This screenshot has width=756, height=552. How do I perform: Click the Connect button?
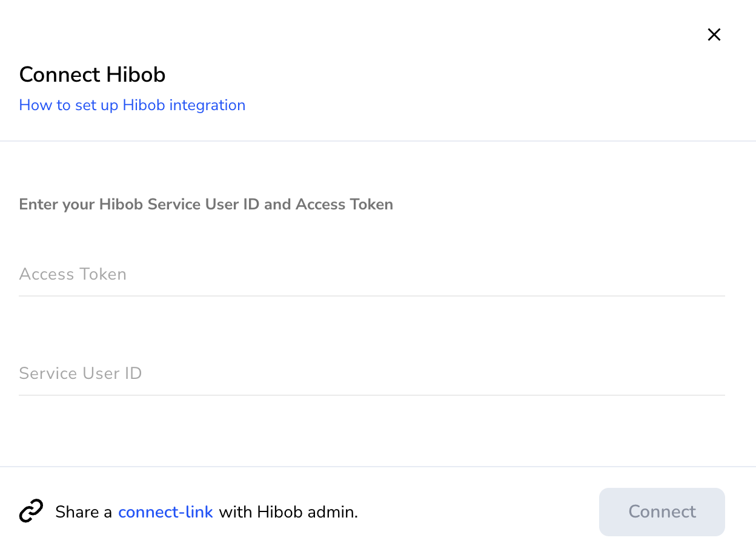(662, 512)
